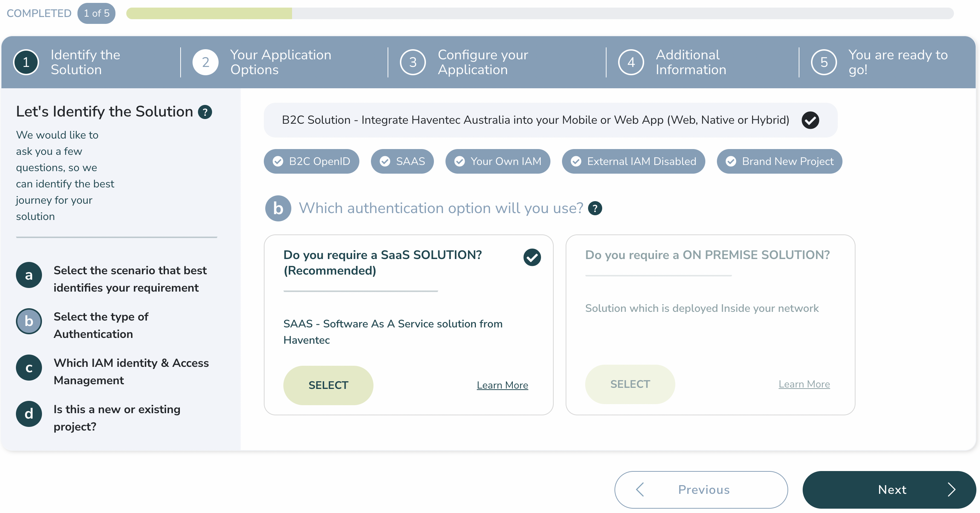Open help icon next to authentication question
The width and height of the screenshot is (980, 513).
[x=595, y=208]
